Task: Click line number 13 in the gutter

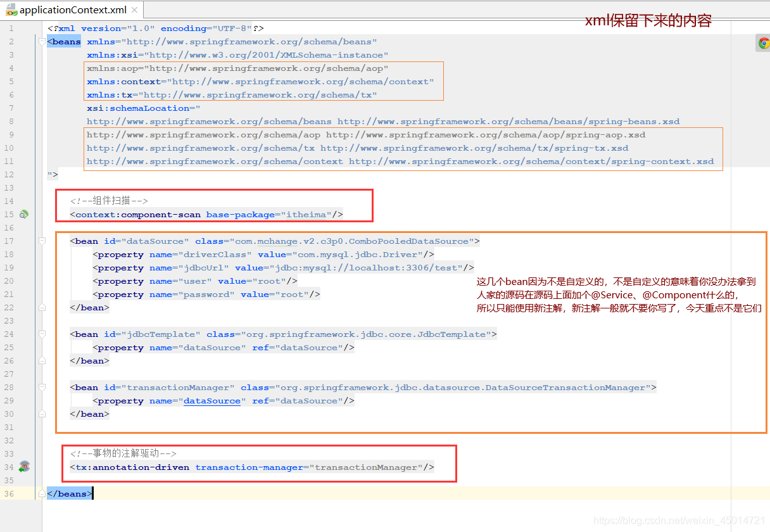Action: point(9,188)
